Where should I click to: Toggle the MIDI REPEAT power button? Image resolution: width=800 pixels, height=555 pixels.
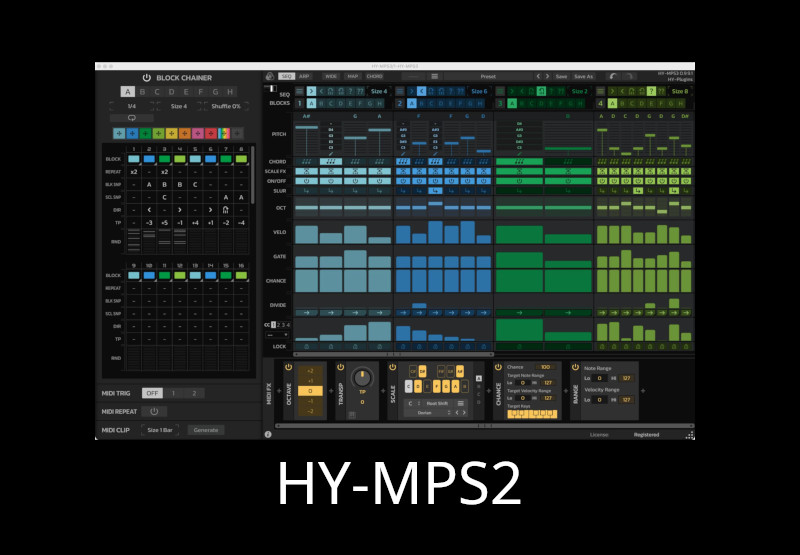[154, 411]
